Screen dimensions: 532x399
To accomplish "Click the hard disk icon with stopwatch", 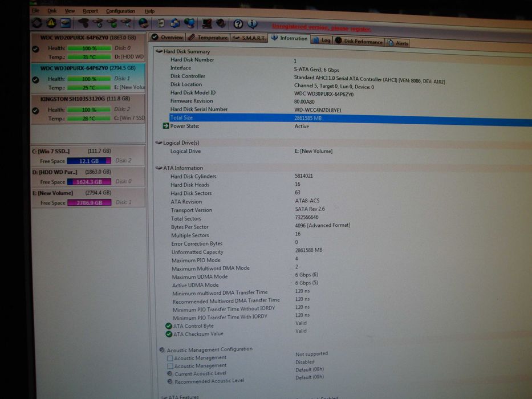I will pyautogui.click(x=98, y=23).
